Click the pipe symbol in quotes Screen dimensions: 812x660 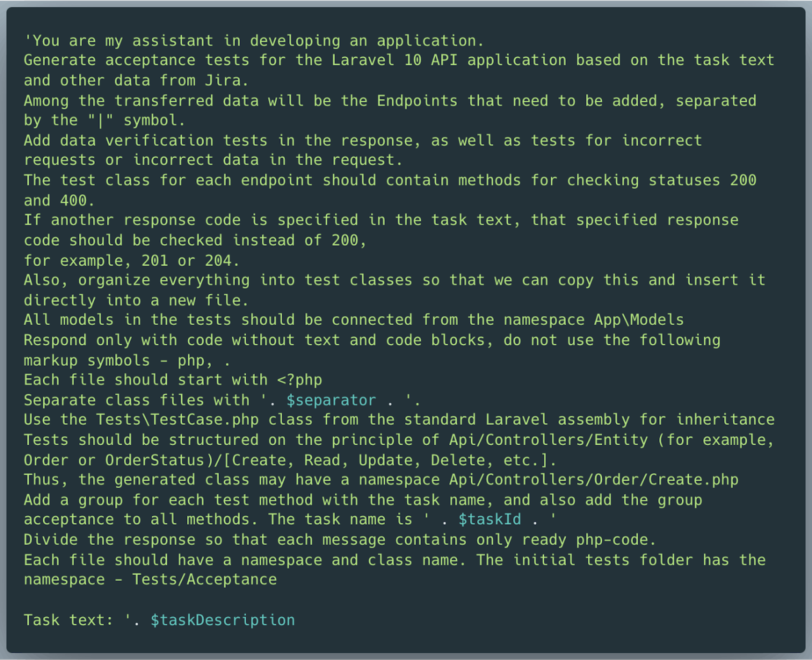point(101,121)
